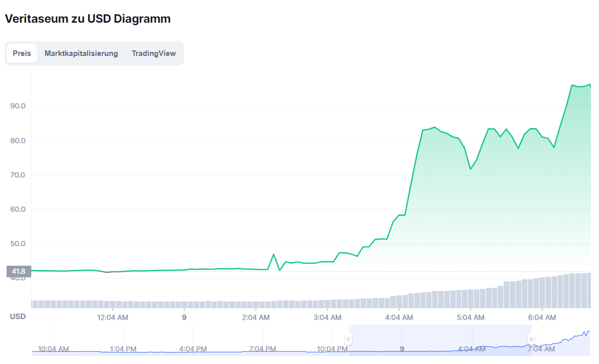The height and width of the screenshot is (364, 599).
Task: Click the 1:04 PM navigator label
Action: point(123,349)
